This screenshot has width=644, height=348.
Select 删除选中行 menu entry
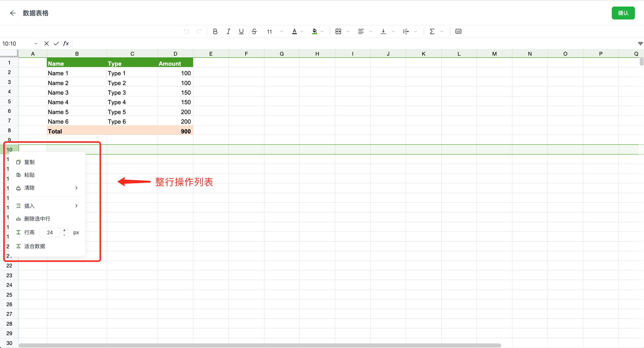pyautogui.click(x=37, y=219)
